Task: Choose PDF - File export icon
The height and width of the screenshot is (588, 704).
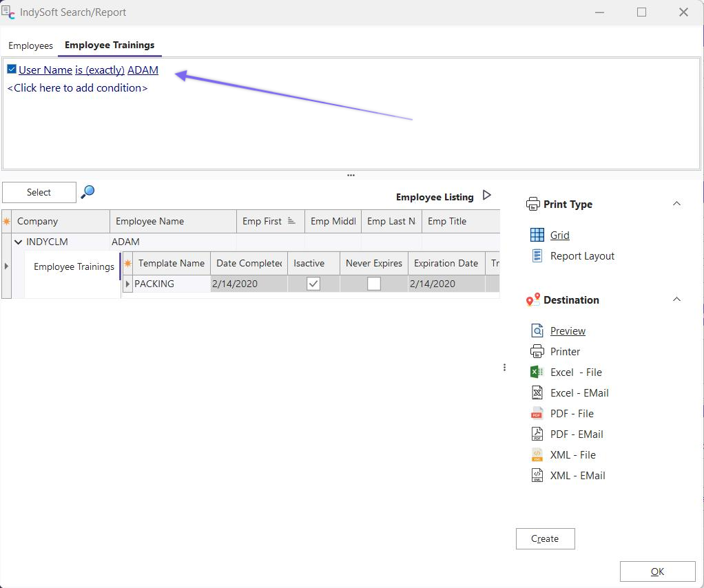Action: 537,413
